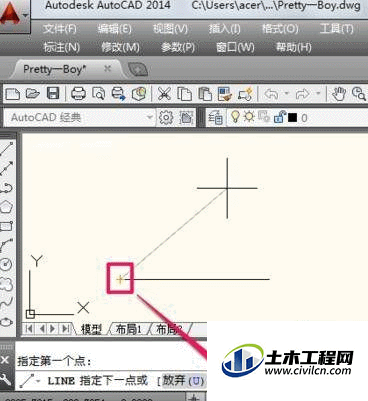Open application menu dropdown arrow beside logo
The image size is (368, 401).
(x=25, y=15)
